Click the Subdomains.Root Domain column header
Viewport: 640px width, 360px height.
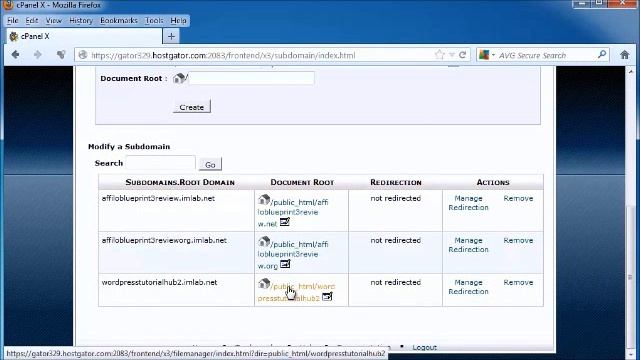[x=180, y=182]
